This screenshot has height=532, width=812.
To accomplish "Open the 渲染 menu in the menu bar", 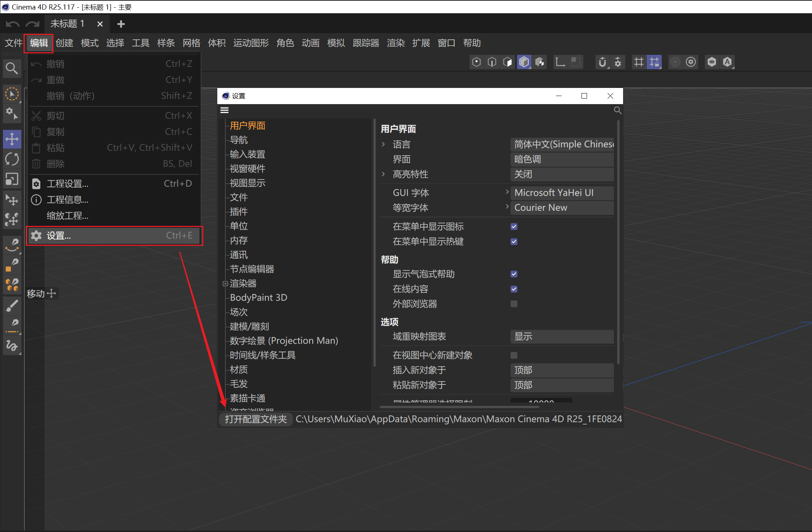I will [x=396, y=43].
